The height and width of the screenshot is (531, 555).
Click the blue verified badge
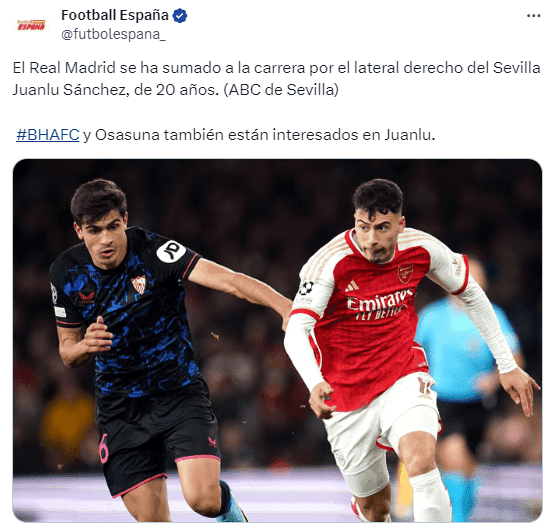click(x=180, y=16)
